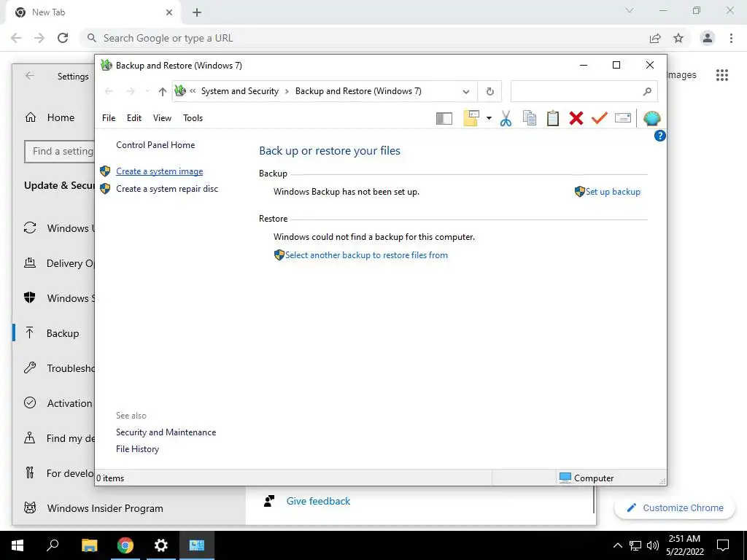
Task: Select another backup to restore files from
Action: tap(366, 255)
